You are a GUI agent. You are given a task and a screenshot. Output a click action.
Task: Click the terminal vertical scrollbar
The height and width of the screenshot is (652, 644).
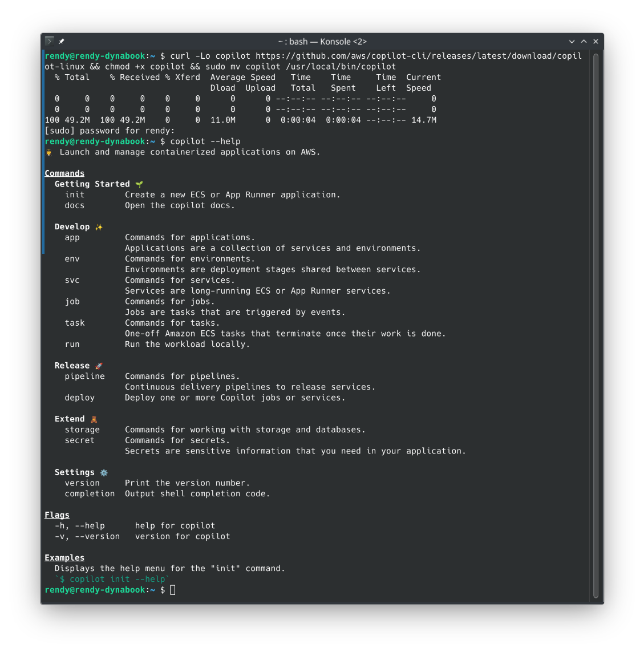[596, 326]
